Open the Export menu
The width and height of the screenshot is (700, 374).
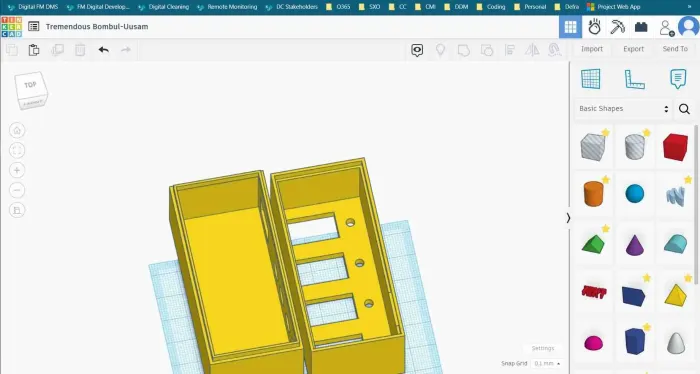(x=633, y=49)
